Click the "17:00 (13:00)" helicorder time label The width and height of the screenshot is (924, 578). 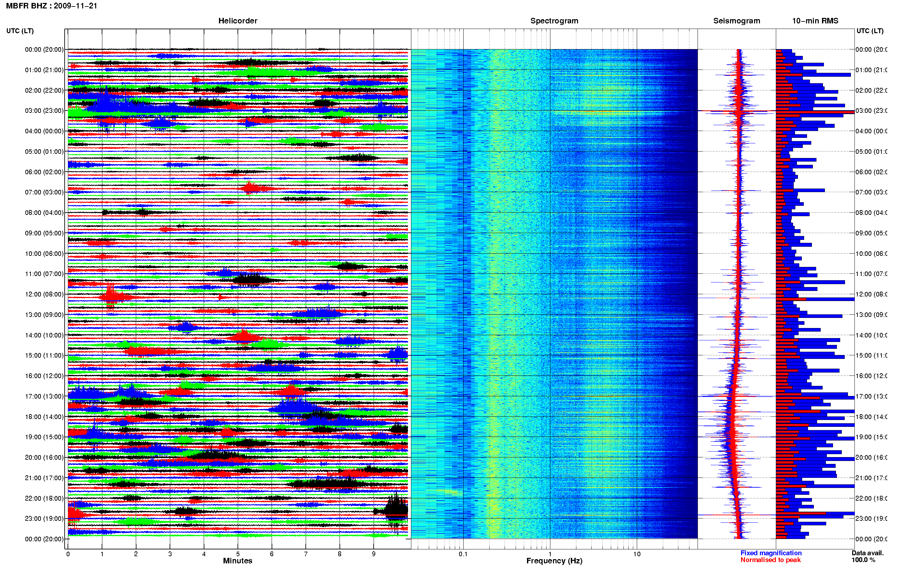(44, 396)
